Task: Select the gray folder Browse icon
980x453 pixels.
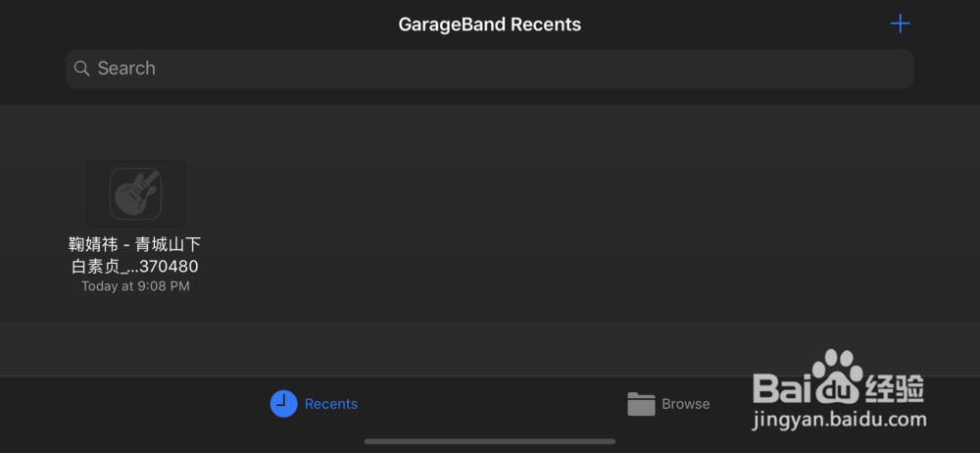Action: (x=641, y=404)
